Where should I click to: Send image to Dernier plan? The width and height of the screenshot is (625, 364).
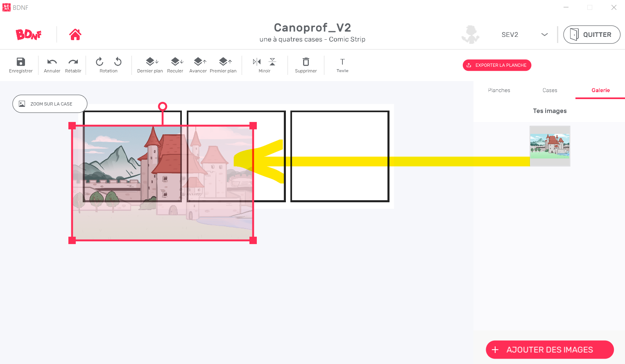(x=152, y=62)
